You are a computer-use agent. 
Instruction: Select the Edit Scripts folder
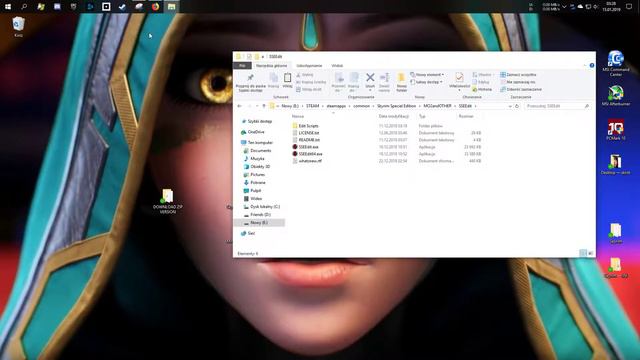click(305, 126)
